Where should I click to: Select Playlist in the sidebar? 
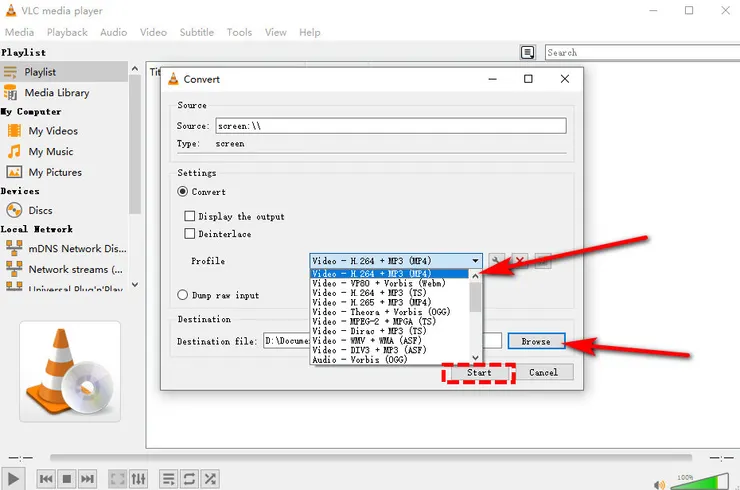coord(64,72)
